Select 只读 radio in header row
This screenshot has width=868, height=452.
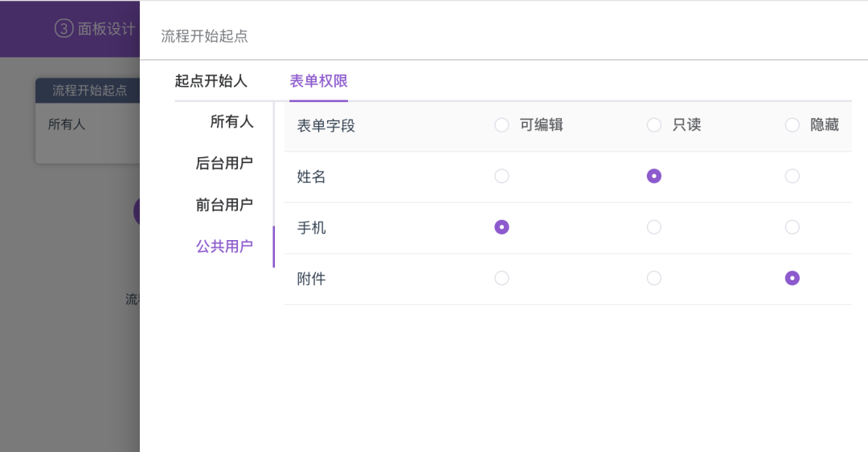[654, 125]
